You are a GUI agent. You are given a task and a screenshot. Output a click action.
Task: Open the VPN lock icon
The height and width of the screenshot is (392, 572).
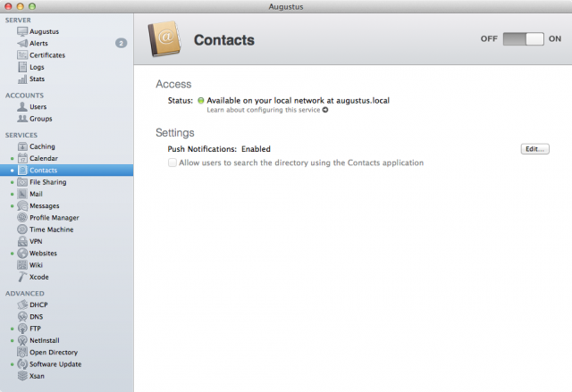[22, 241]
